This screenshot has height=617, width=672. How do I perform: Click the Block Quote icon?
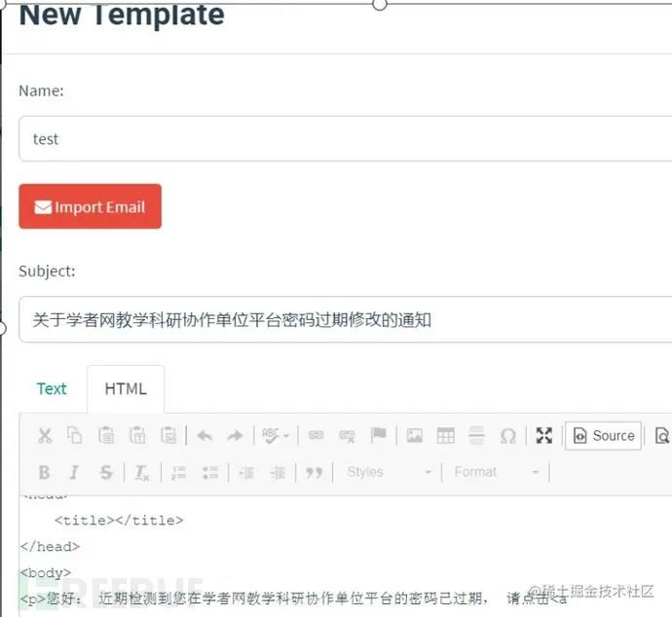(314, 473)
